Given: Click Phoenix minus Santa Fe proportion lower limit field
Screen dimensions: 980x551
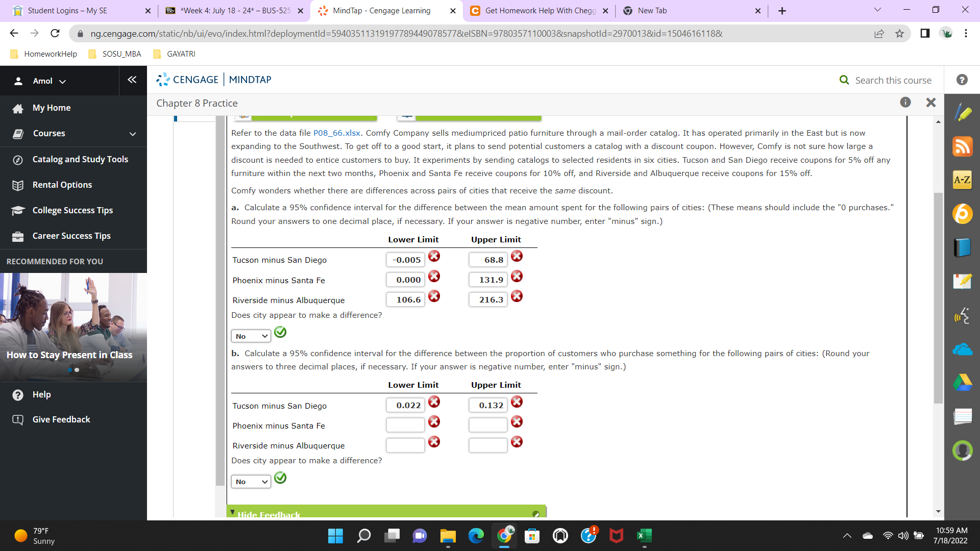Looking at the screenshot, I should pyautogui.click(x=405, y=425).
